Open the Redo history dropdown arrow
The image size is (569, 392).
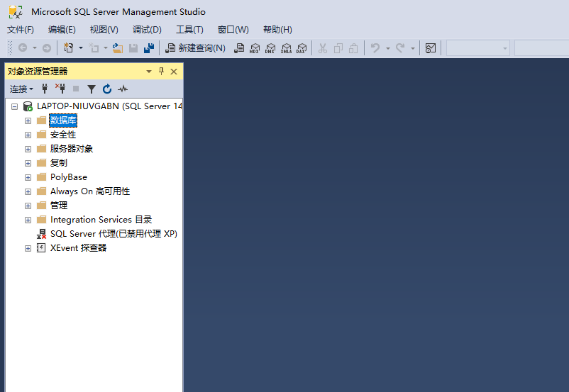point(413,48)
